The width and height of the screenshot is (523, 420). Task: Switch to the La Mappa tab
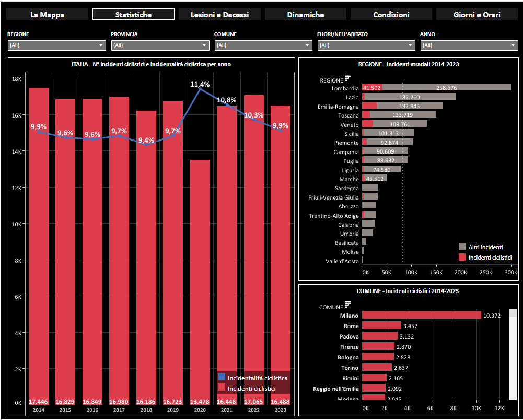[x=48, y=15]
